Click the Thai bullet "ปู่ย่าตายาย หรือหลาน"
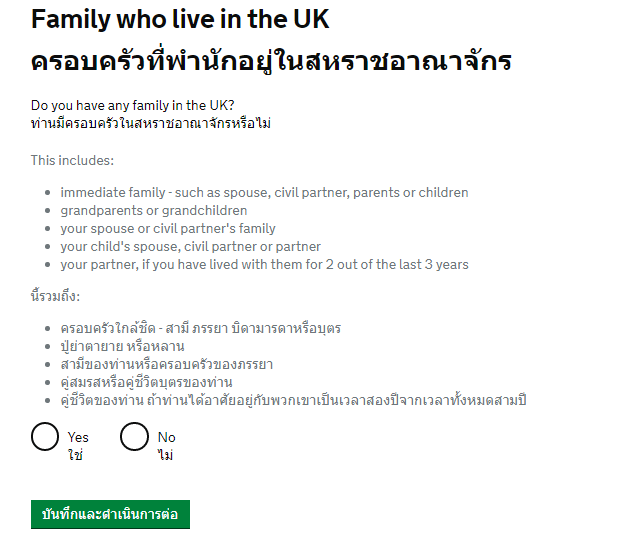Screen dimensions: 622x539 click(123, 346)
